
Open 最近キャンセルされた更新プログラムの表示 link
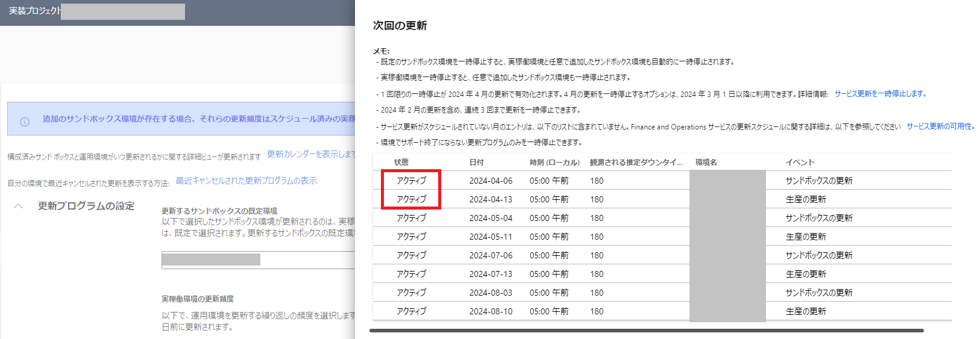(246, 181)
